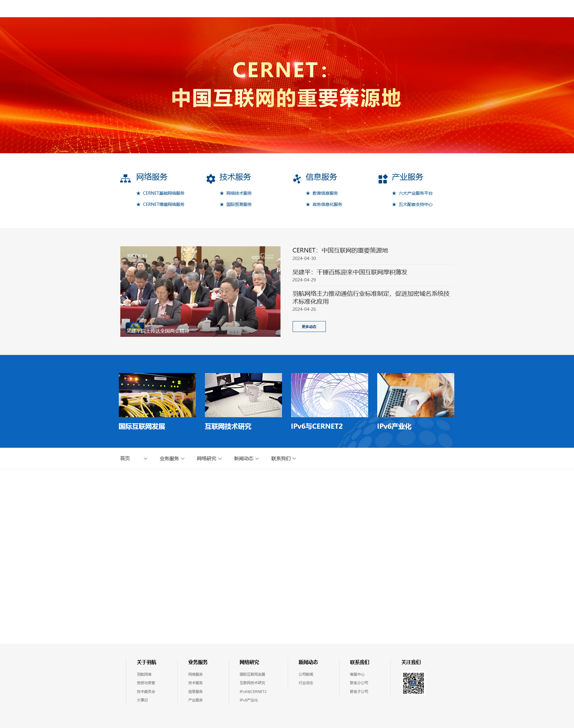The height and width of the screenshot is (728, 574).
Task: Go to 首页 in the navigation bar
Action: tap(125, 458)
